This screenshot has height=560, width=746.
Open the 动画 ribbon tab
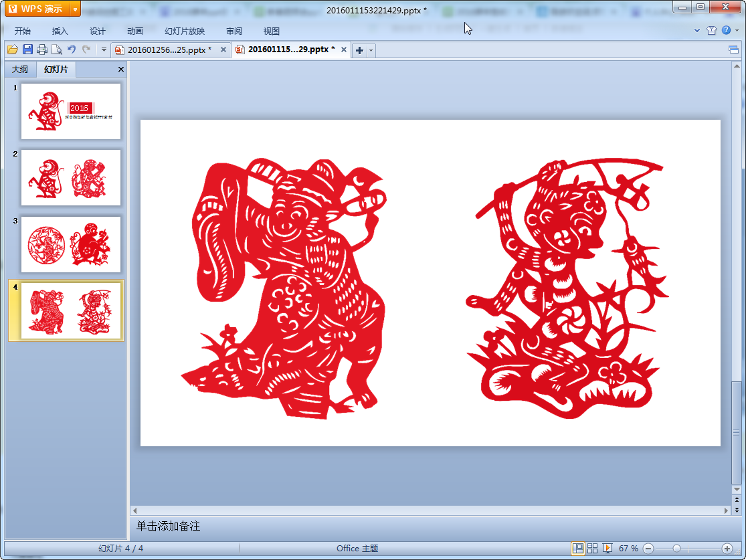point(135,31)
